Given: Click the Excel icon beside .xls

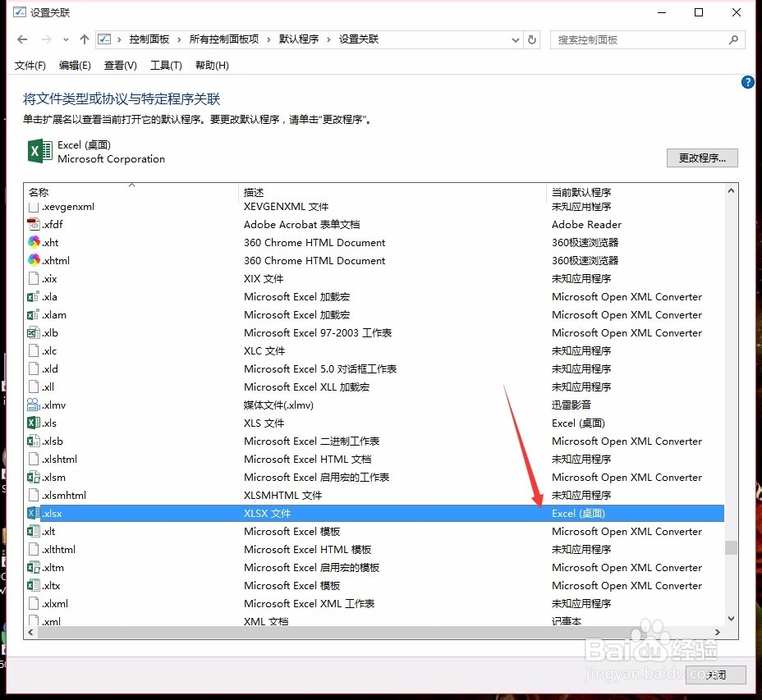Looking at the screenshot, I should coord(33,423).
